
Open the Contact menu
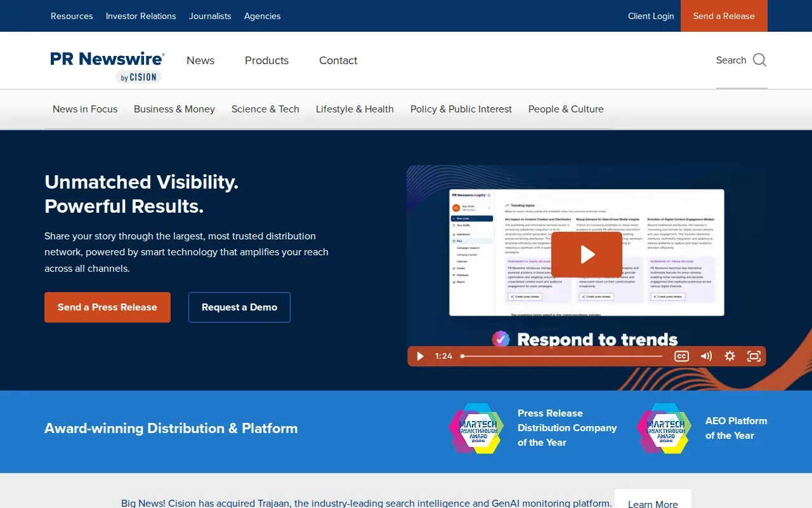pyautogui.click(x=338, y=60)
